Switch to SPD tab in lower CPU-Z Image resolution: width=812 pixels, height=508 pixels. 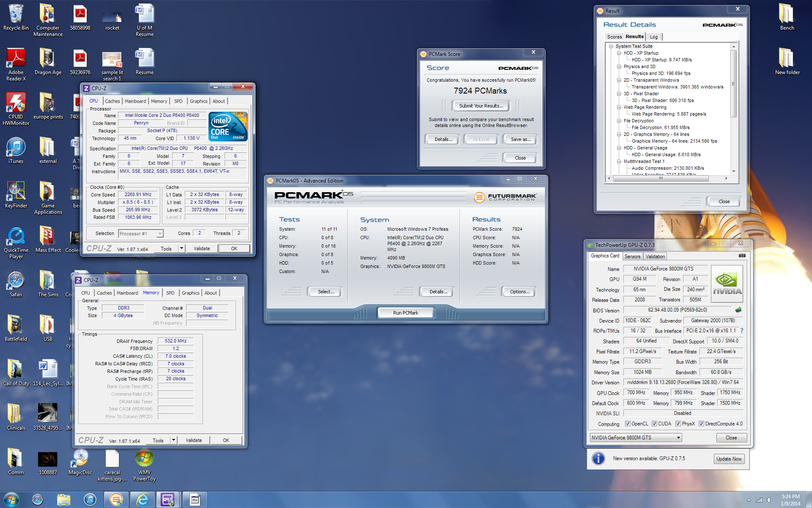(170, 293)
